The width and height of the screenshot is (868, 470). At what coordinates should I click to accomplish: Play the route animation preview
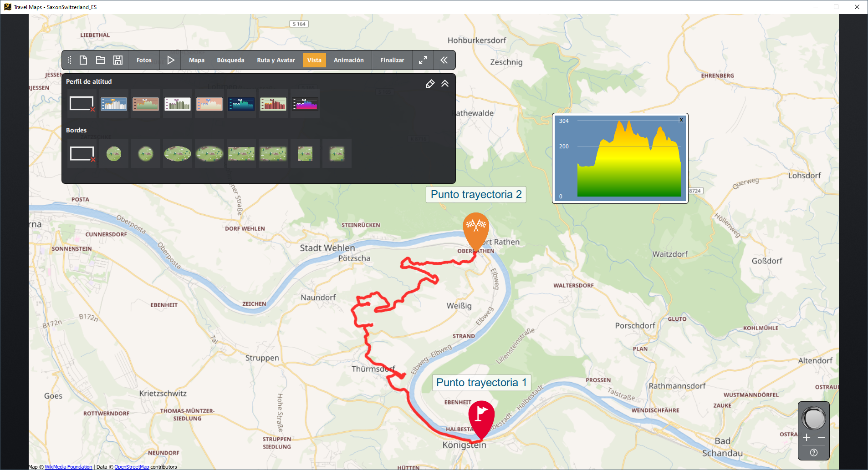click(x=171, y=60)
